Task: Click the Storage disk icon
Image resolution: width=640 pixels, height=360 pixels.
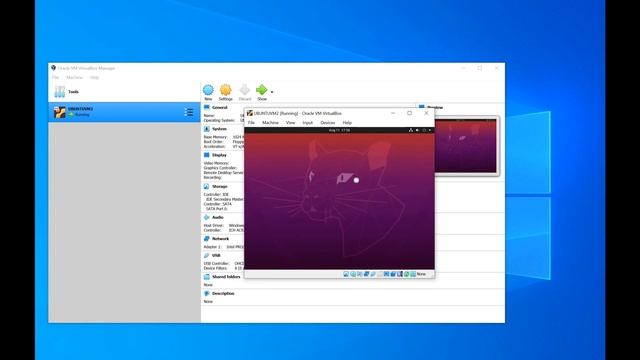Action: (207, 187)
